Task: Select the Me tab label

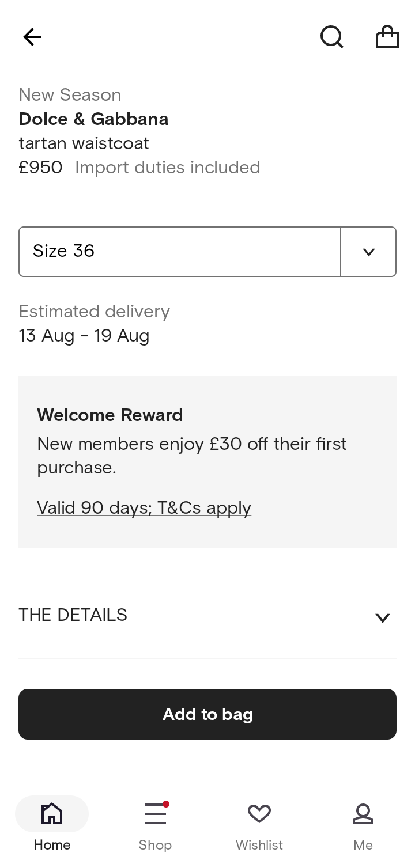Action: point(363,845)
